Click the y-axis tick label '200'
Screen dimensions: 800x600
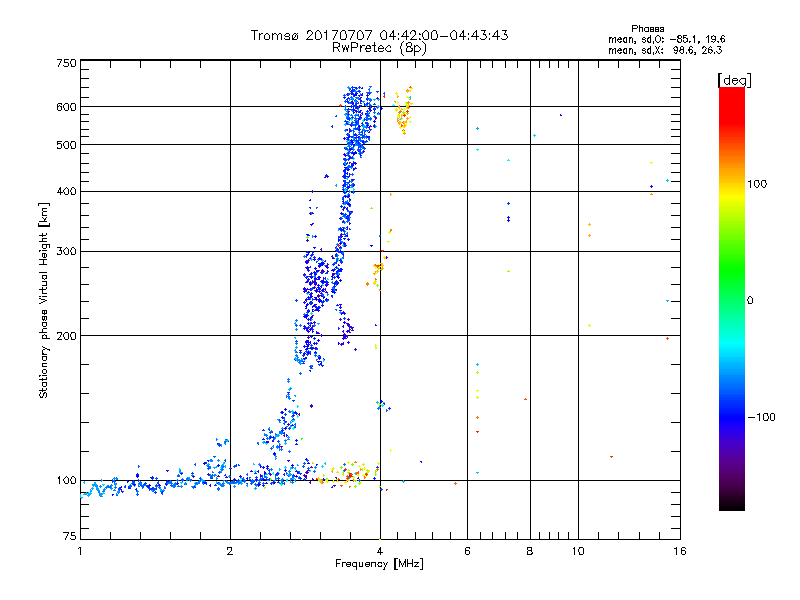tap(66, 336)
